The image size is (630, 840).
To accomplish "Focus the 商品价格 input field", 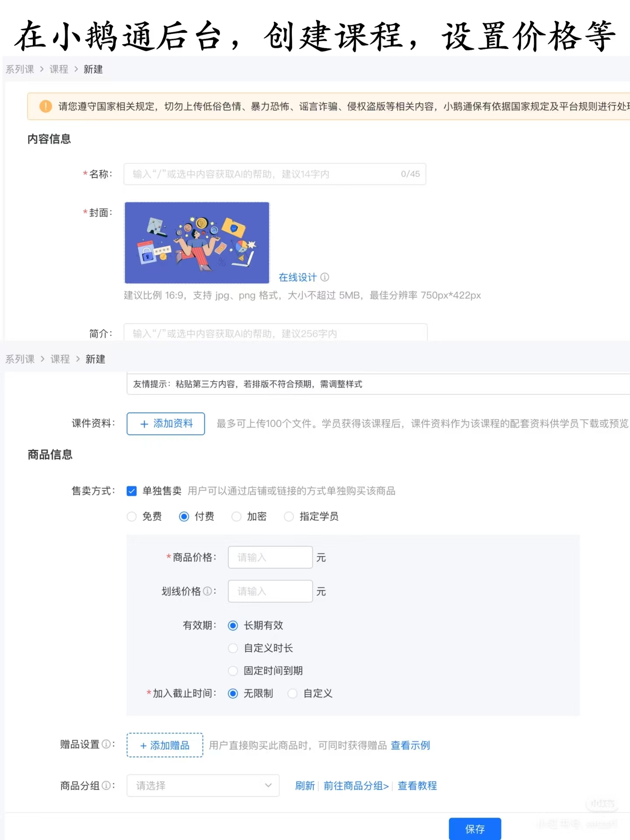I will click(x=270, y=557).
